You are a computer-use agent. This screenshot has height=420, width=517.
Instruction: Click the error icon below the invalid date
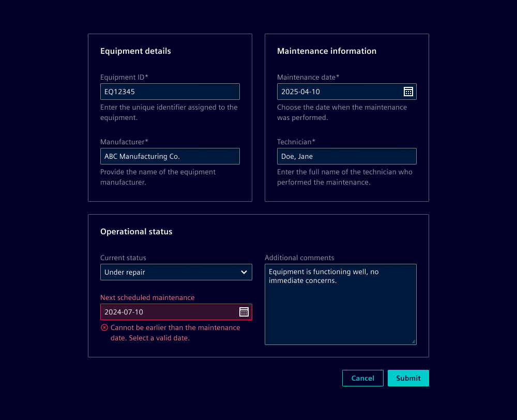coord(104,327)
